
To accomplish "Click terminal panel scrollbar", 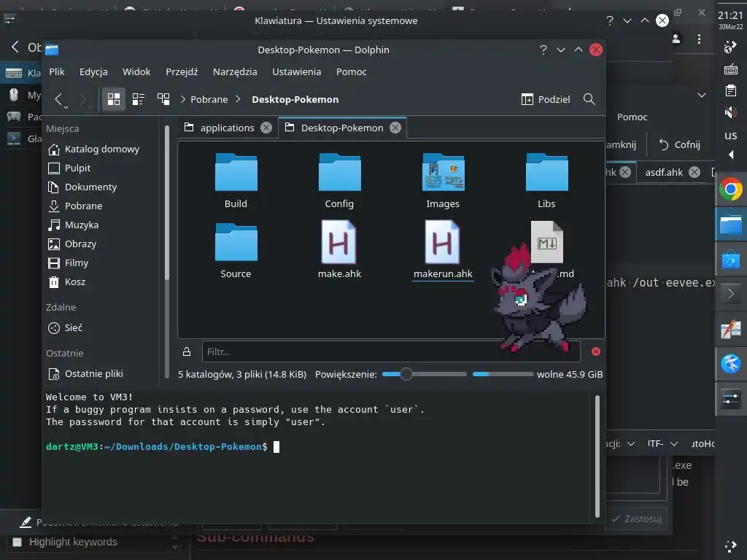I will click(x=597, y=456).
